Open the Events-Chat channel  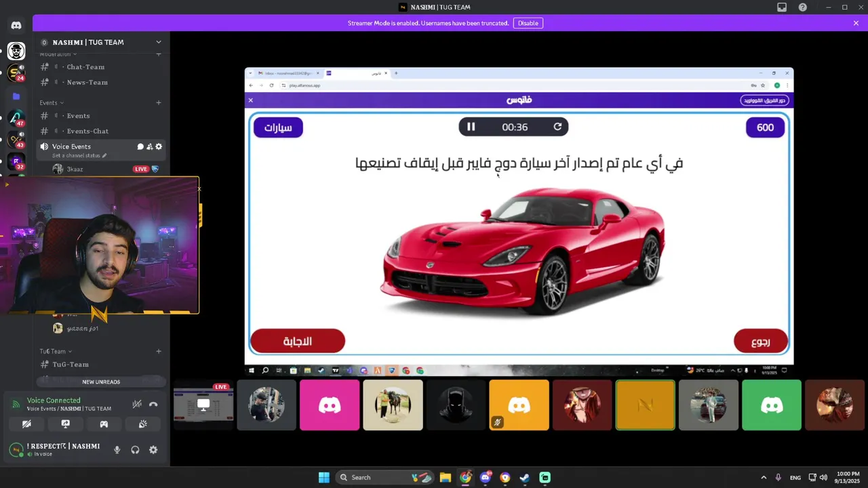click(102, 131)
